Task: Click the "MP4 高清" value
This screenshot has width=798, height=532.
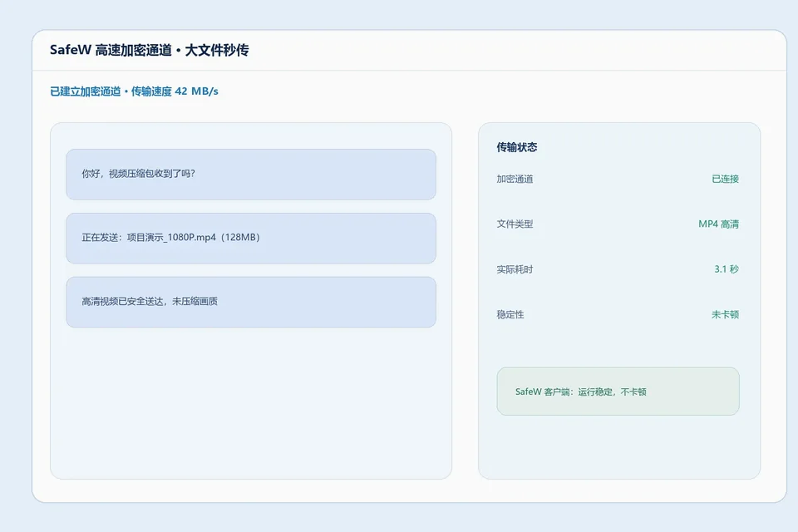Action: coord(718,224)
